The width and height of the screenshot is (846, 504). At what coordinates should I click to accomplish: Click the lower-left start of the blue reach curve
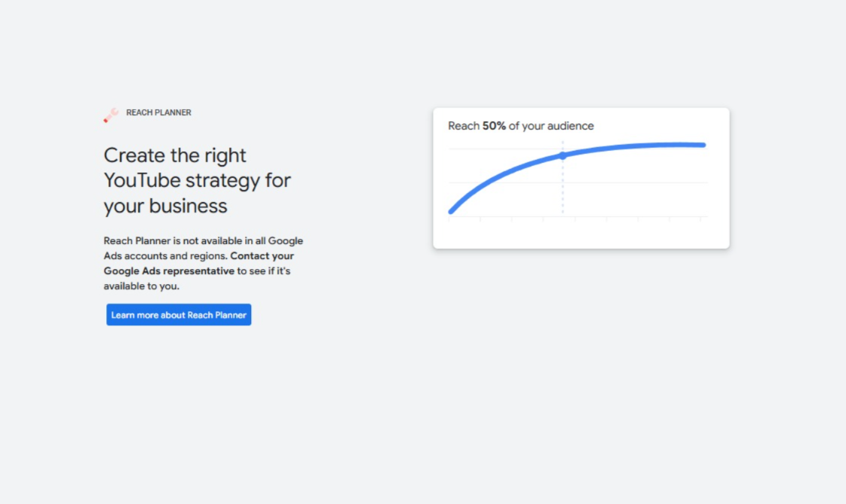coord(452,211)
